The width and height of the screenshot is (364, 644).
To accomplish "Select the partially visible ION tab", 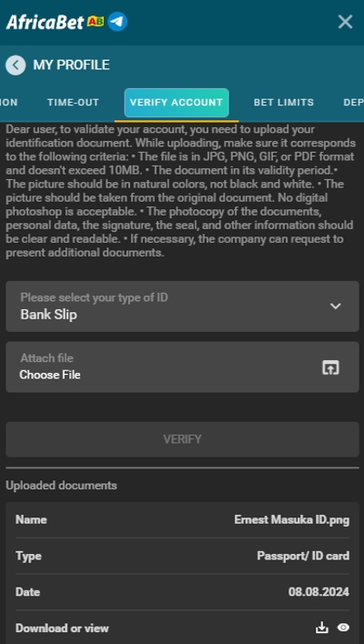I will click(x=8, y=102).
